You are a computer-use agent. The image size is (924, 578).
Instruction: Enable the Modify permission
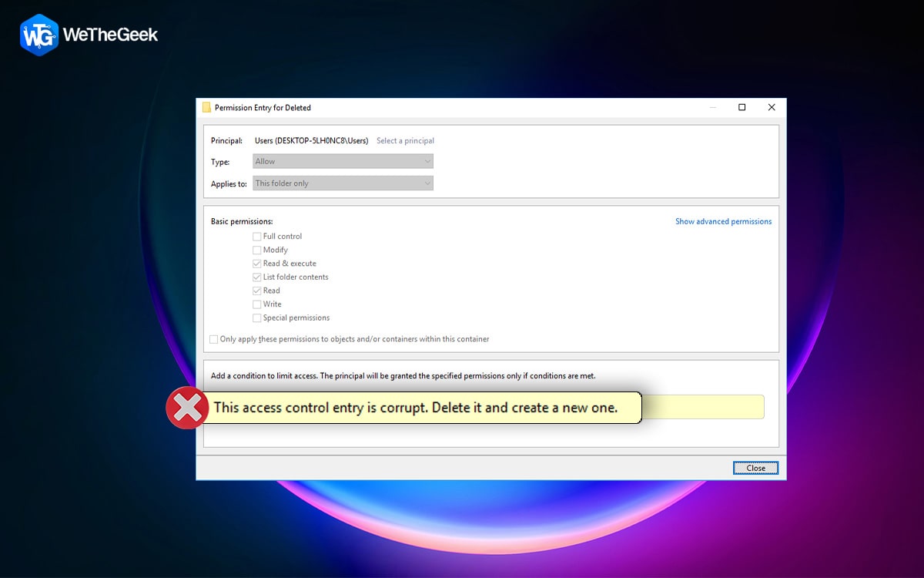tap(256, 250)
